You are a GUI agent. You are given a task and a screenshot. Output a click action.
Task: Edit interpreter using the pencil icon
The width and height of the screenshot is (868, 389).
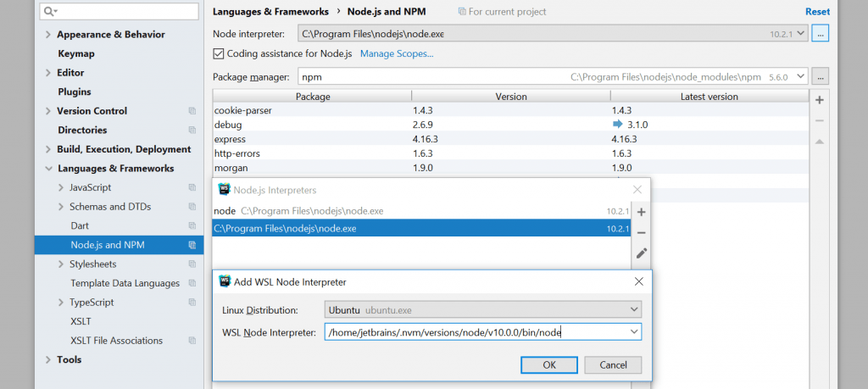[642, 253]
